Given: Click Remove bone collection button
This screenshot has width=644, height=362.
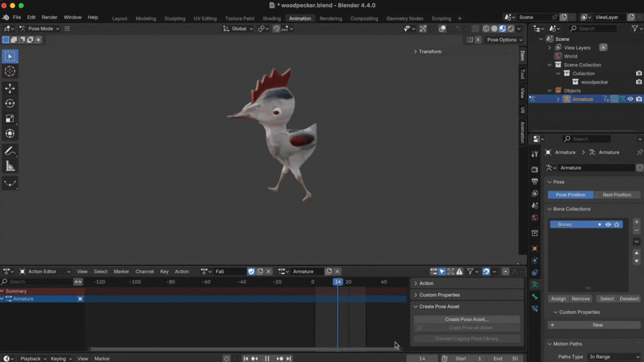Looking at the screenshot, I should pyautogui.click(x=580, y=299).
